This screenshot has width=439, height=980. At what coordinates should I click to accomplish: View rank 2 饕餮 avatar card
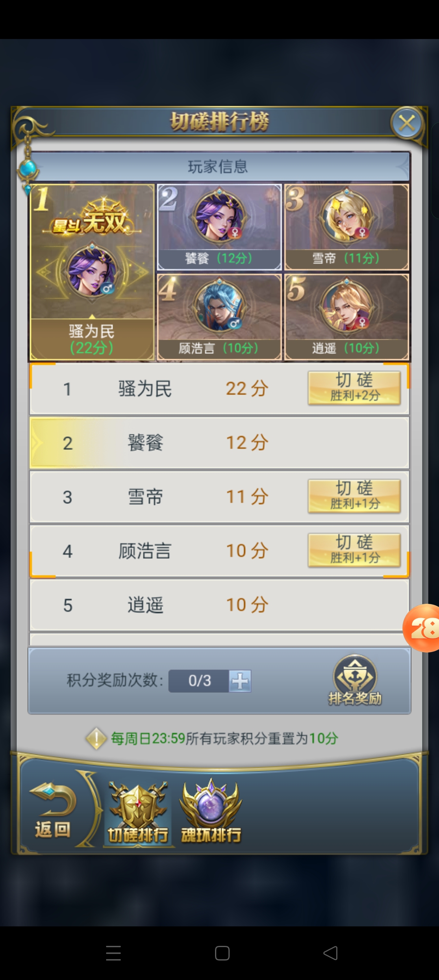(219, 227)
